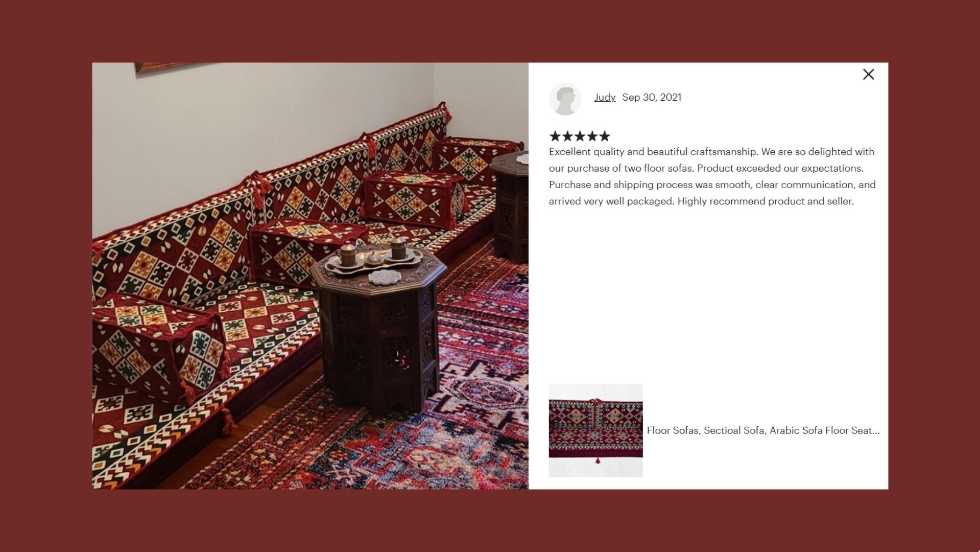Click the Sep 30, 2021 review date
Image resolution: width=980 pixels, height=552 pixels.
[652, 97]
